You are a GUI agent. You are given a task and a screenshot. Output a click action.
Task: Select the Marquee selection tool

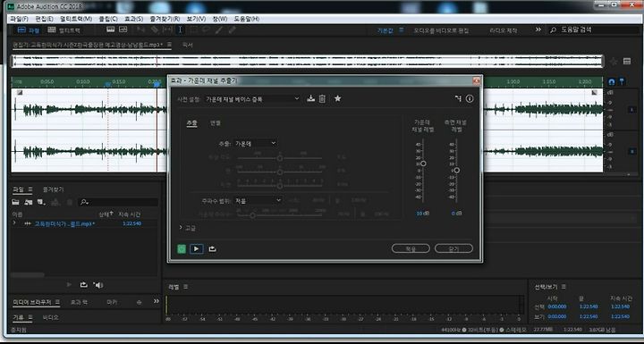[193, 29]
